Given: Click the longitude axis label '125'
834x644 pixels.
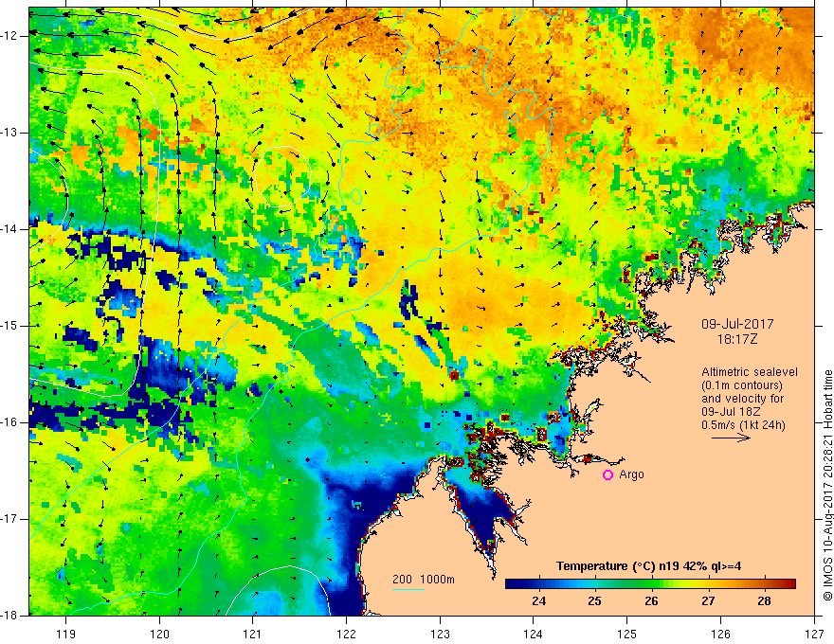Looking at the screenshot, I should coord(627,634).
